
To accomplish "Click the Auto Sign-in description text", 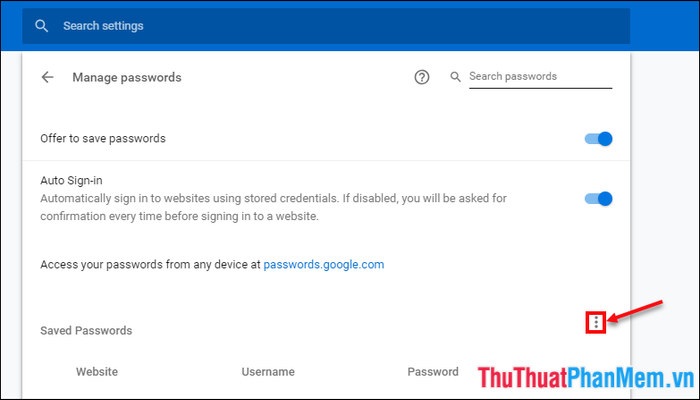I will (273, 207).
